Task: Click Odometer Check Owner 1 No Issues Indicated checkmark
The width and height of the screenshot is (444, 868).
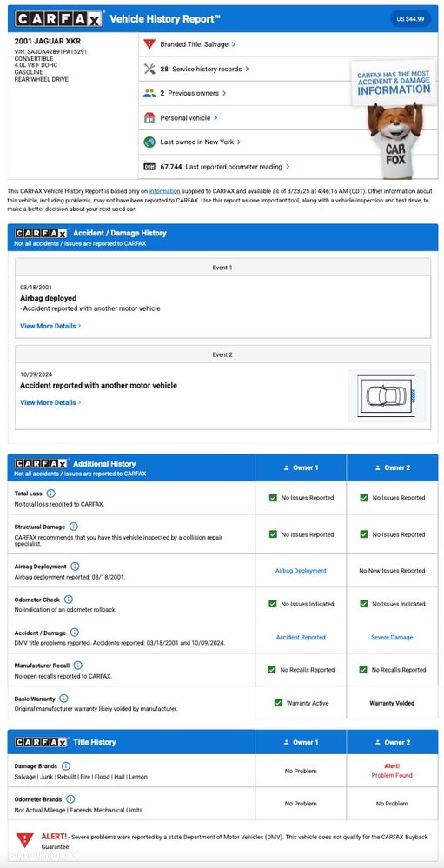Action: tap(272, 603)
